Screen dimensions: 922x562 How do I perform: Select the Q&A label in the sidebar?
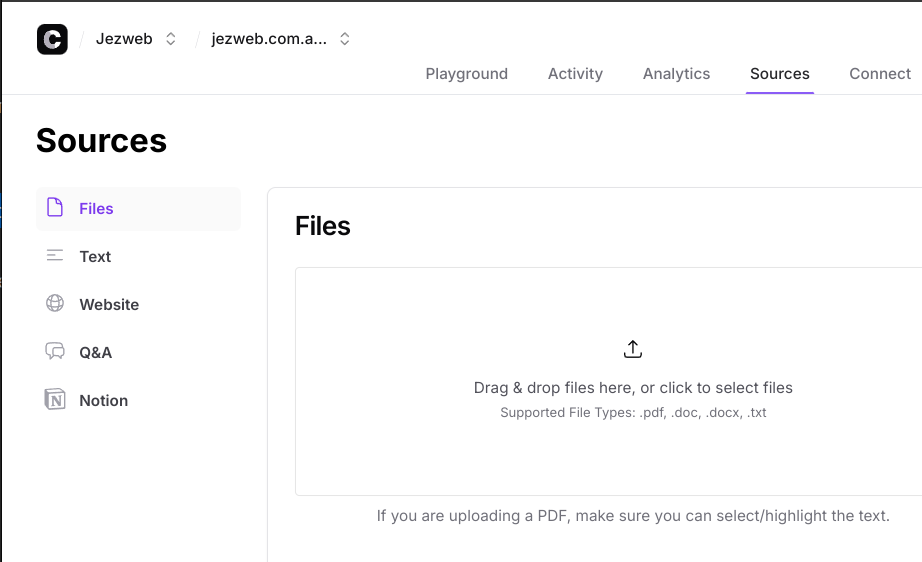point(96,352)
